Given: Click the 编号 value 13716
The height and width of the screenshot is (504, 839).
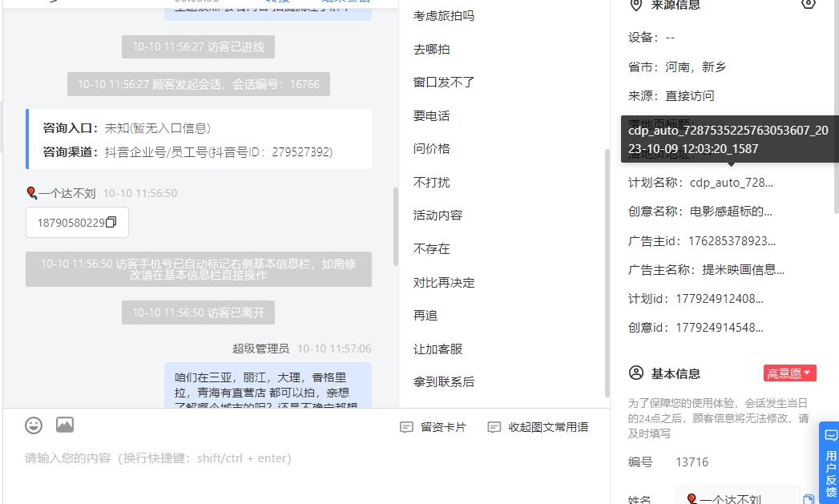Looking at the screenshot, I should (x=692, y=462).
